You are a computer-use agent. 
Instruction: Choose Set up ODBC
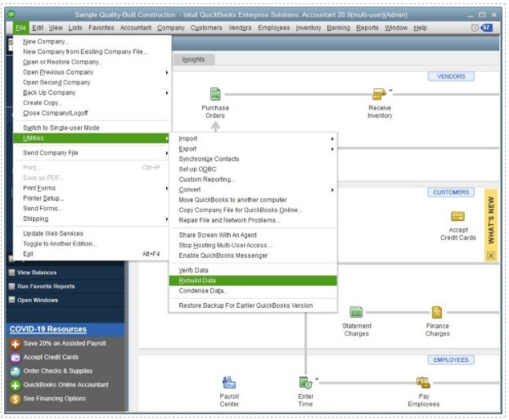pos(253,169)
